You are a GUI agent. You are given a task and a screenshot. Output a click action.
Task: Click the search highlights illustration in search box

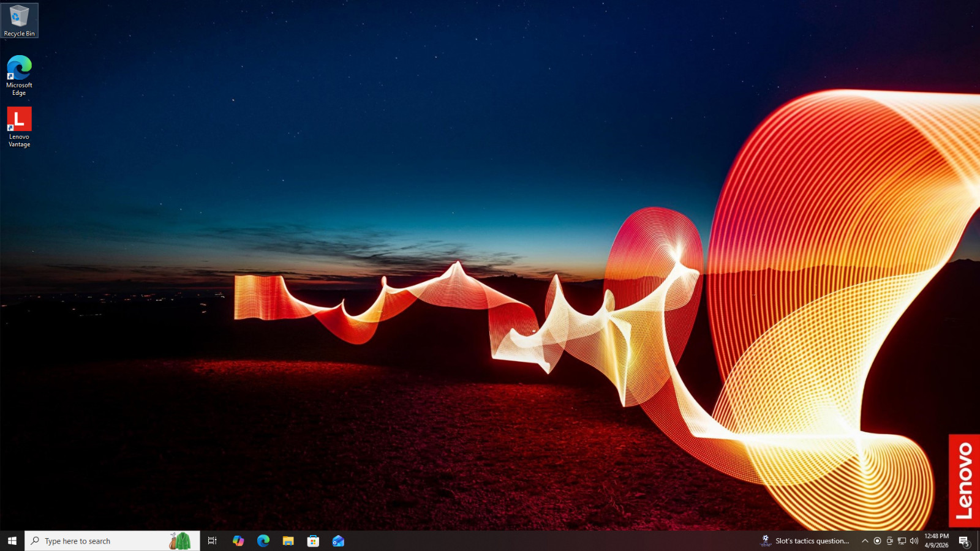point(180,541)
